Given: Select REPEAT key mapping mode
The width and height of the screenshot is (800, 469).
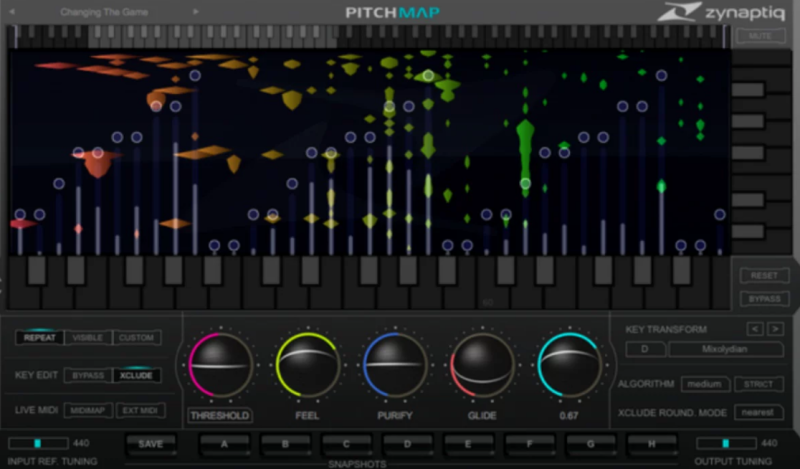Looking at the screenshot, I should click(39, 337).
